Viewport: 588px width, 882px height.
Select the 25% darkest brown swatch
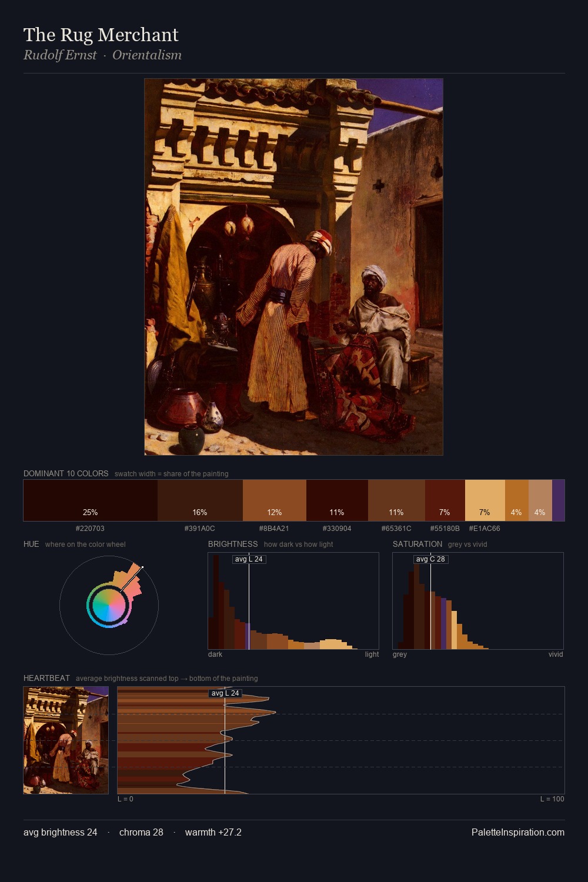pyautogui.click(x=91, y=500)
